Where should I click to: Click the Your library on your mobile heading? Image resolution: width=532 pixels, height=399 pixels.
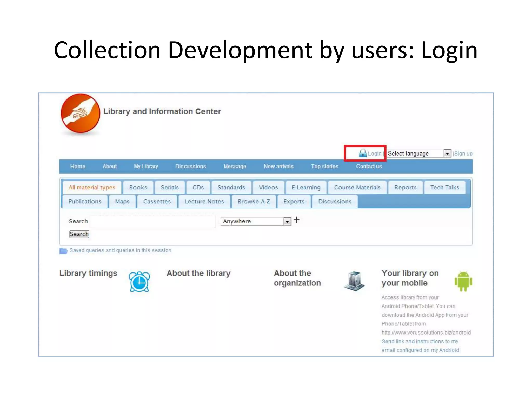(410, 278)
